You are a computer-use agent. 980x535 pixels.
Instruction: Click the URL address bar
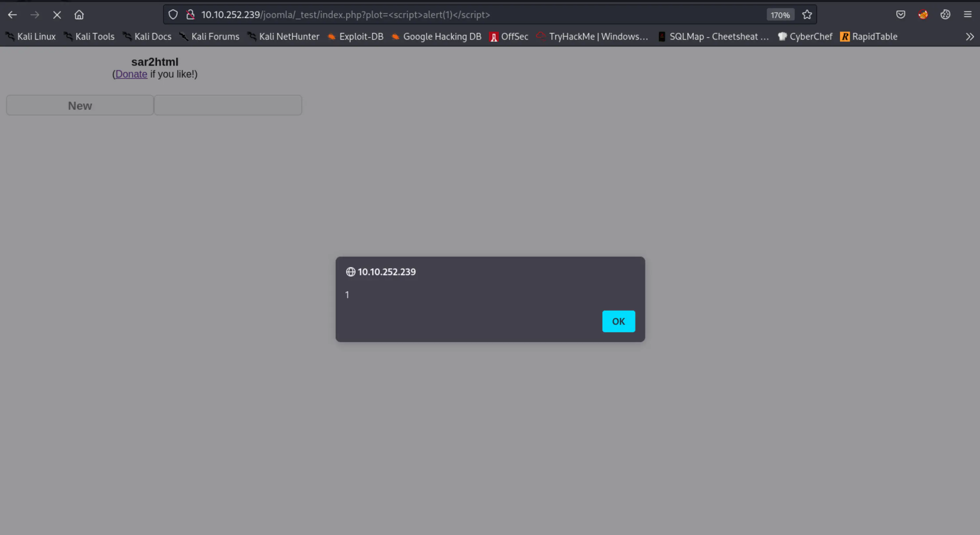pos(457,15)
